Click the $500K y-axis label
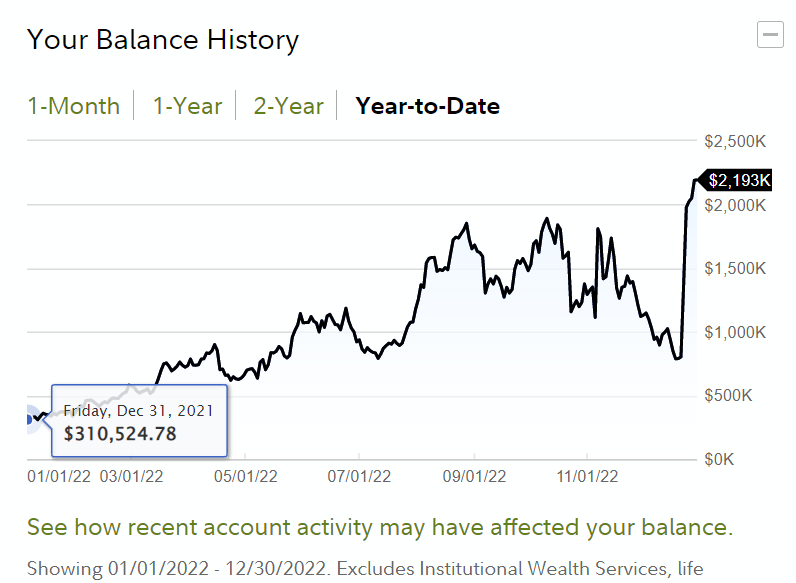Viewport: 796px width, 583px height. click(x=742, y=396)
